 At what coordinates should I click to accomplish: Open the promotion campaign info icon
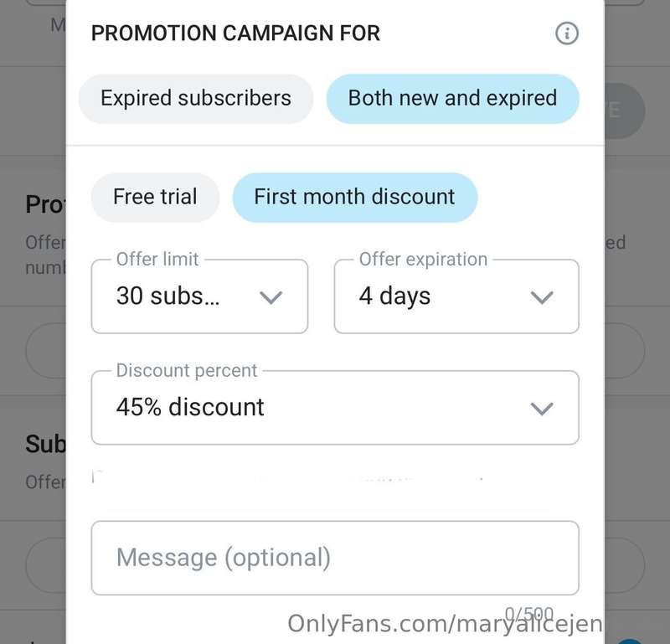(x=567, y=33)
